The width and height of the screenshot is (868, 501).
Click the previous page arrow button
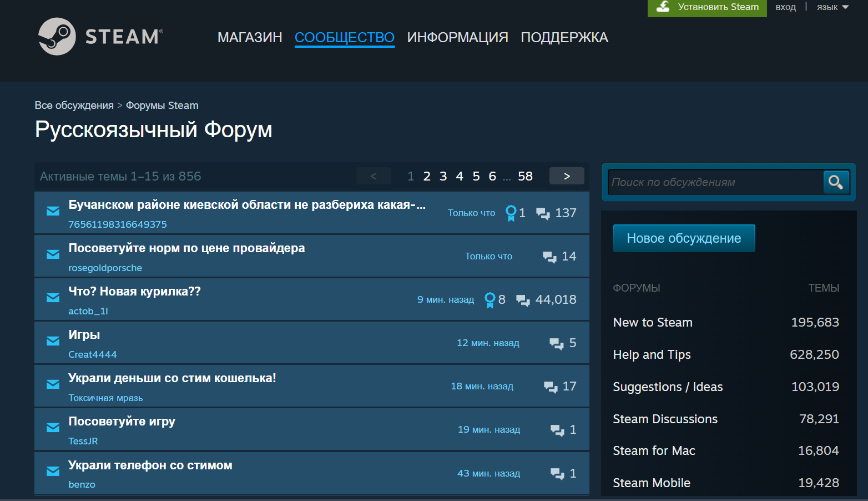tap(374, 176)
